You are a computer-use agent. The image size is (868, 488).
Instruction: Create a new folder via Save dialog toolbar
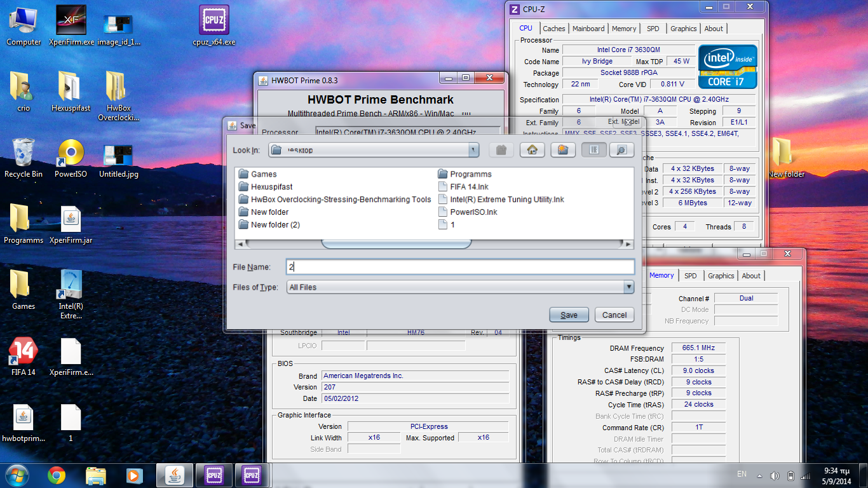click(x=562, y=150)
